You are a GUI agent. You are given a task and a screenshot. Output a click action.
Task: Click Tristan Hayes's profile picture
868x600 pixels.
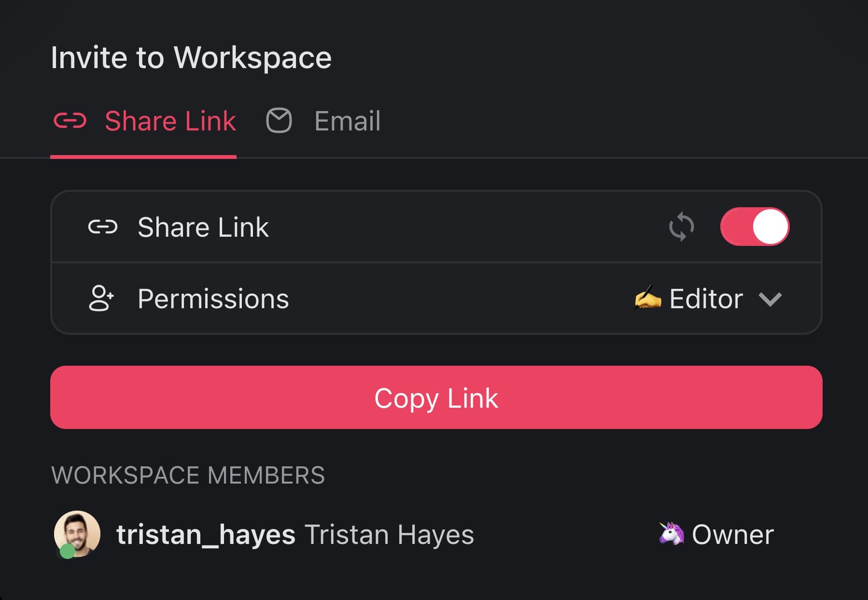[x=77, y=534]
